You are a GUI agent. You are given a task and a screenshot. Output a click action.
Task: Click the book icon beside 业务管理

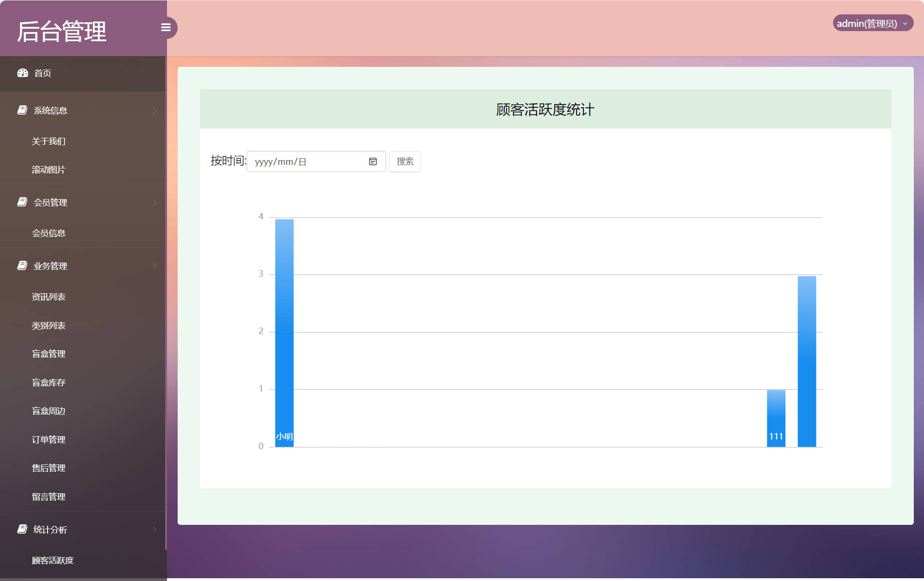22,265
